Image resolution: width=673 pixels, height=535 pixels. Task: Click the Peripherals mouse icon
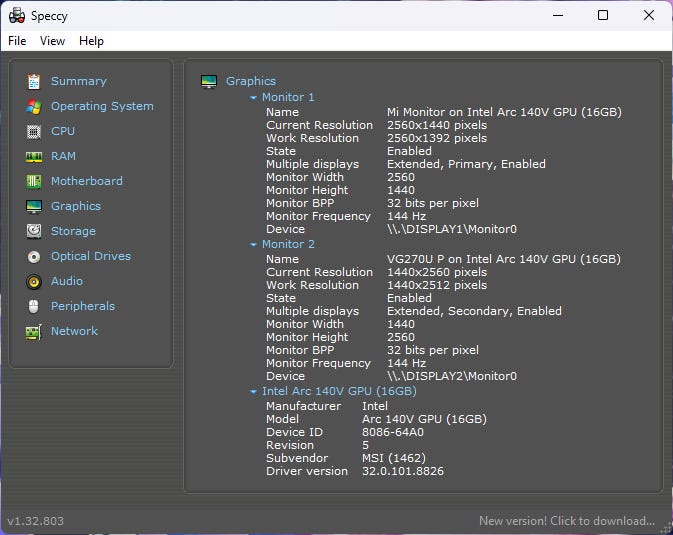(33, 307)
